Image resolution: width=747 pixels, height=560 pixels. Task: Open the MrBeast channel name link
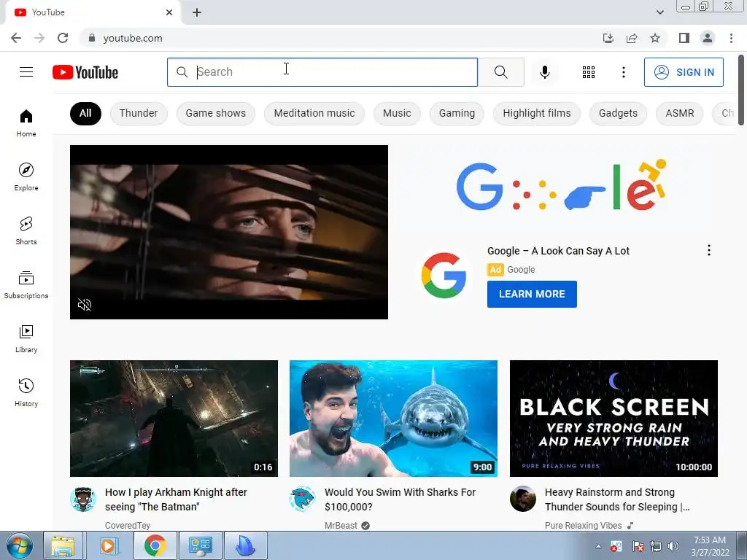341,525
